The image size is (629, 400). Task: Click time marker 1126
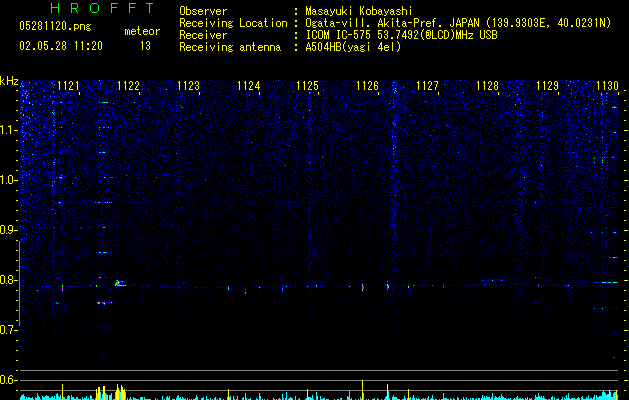pyautogui.click(x=367, y=86)
